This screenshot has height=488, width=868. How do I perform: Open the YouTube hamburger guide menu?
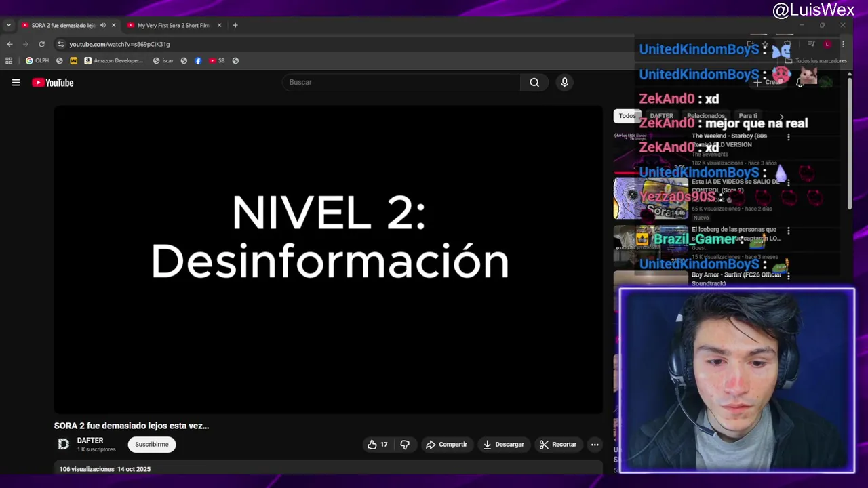16,83
